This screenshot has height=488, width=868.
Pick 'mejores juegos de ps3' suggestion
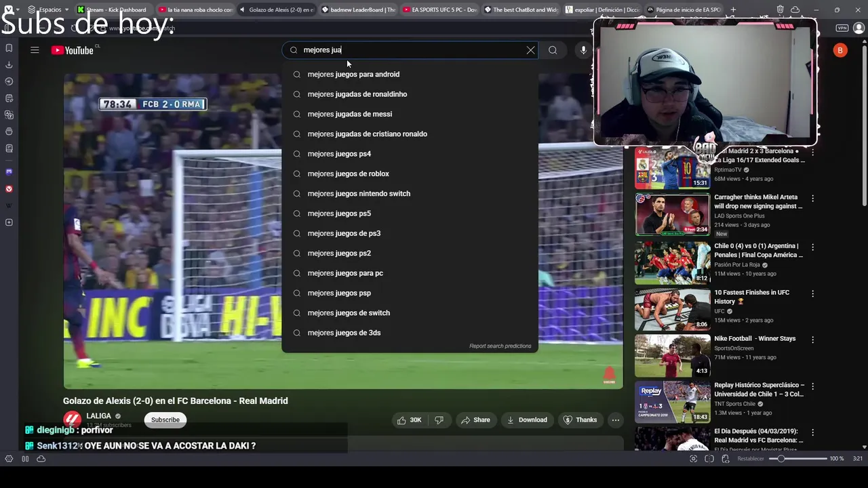(410, 233)
